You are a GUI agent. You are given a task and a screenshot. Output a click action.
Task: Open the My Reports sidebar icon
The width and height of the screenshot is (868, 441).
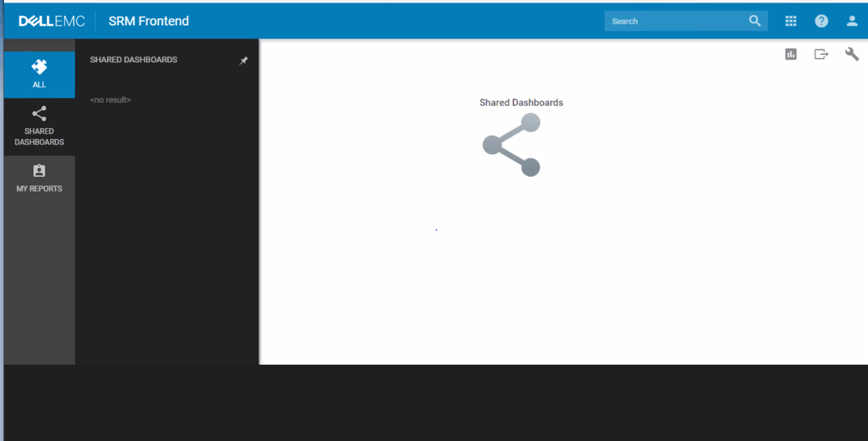tap(39, 170)
